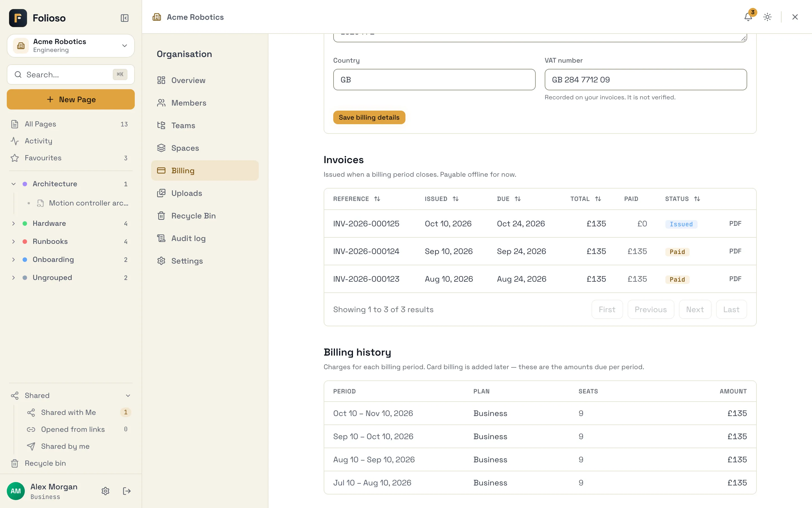
Task: Sort invoices by Status
Action: pos(683,199)
